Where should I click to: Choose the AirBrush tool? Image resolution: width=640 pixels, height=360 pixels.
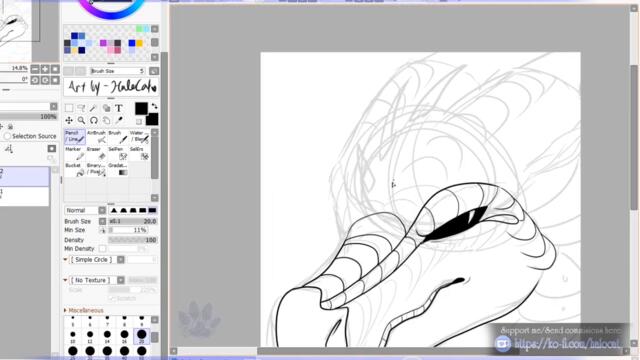pyautogui.click(x=96, y=137)
